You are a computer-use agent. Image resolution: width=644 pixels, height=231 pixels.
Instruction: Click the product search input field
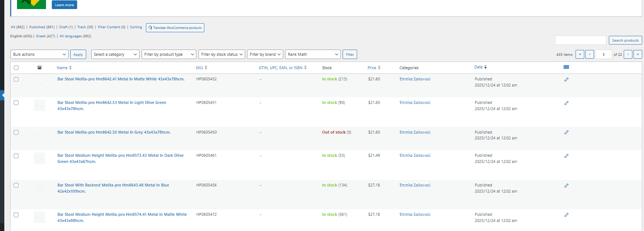coord(580,40)
